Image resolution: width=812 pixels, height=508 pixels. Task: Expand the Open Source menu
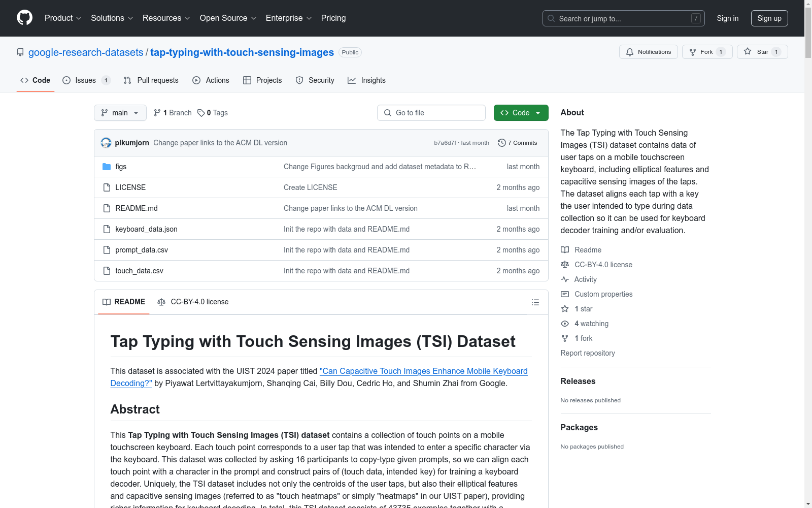point(228,18)
